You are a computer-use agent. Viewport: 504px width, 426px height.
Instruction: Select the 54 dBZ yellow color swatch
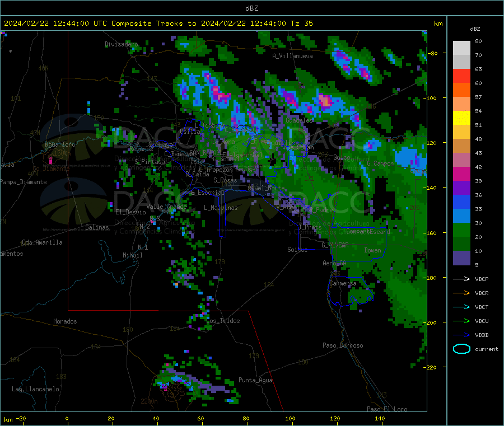coord(461,118)
